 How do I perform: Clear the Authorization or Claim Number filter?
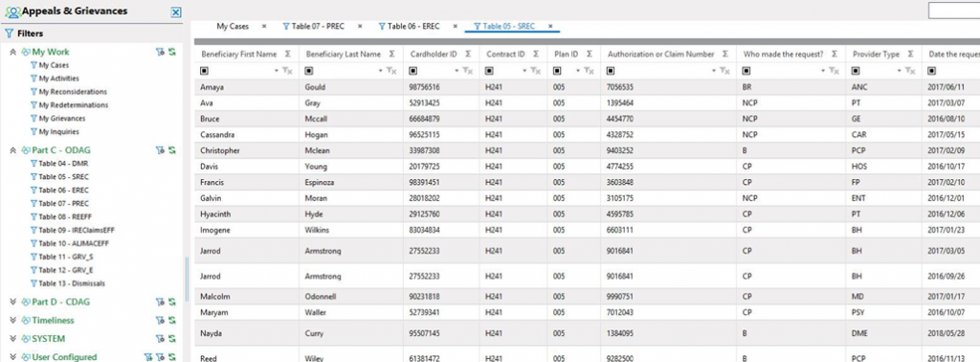tap(725, 71)
